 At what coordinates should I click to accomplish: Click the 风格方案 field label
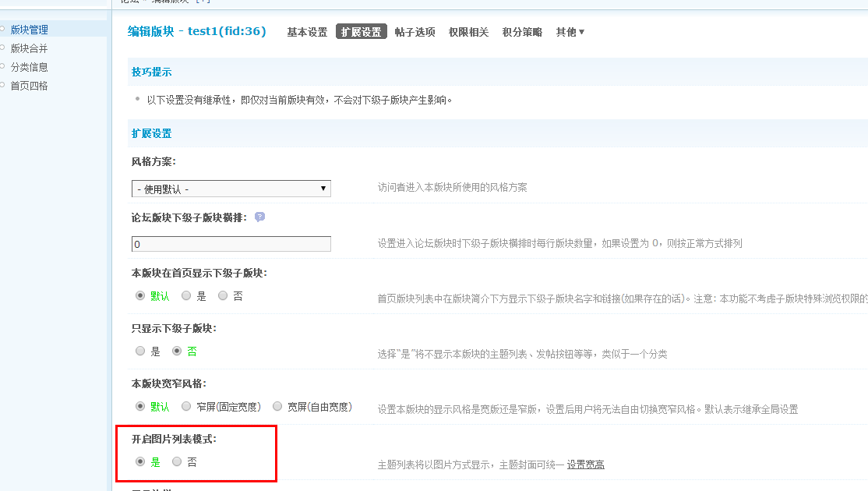[x=153, y=161]
